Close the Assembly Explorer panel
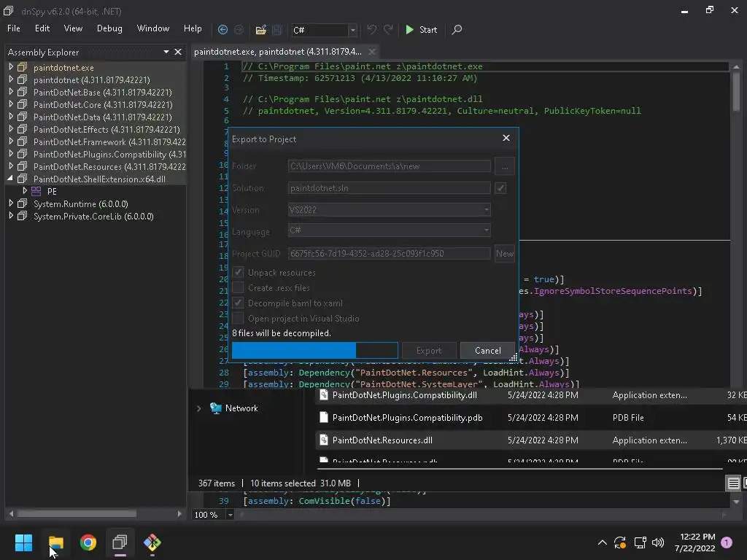This screenshot has height=560, width=747. pos(178,52)
